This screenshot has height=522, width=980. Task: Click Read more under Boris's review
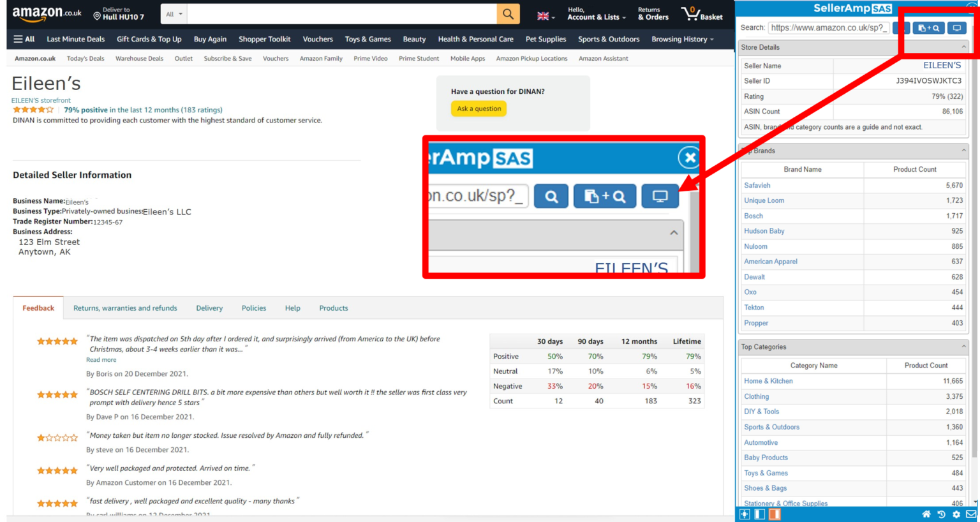[101, 360]
